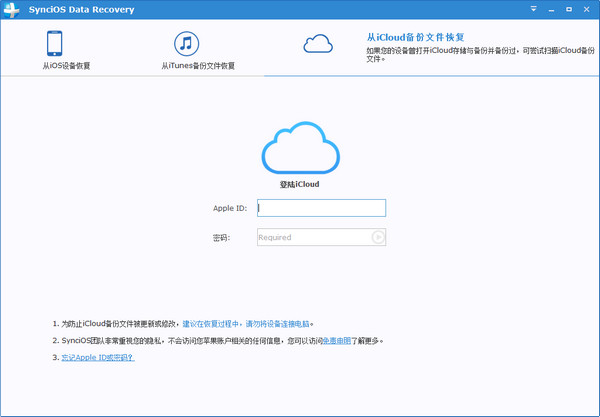Image resolution: width=600 pixels, height=417 pixels.
Task: Maximize the SynciOS Data Recovery window
Action: (x=567, y=9)
